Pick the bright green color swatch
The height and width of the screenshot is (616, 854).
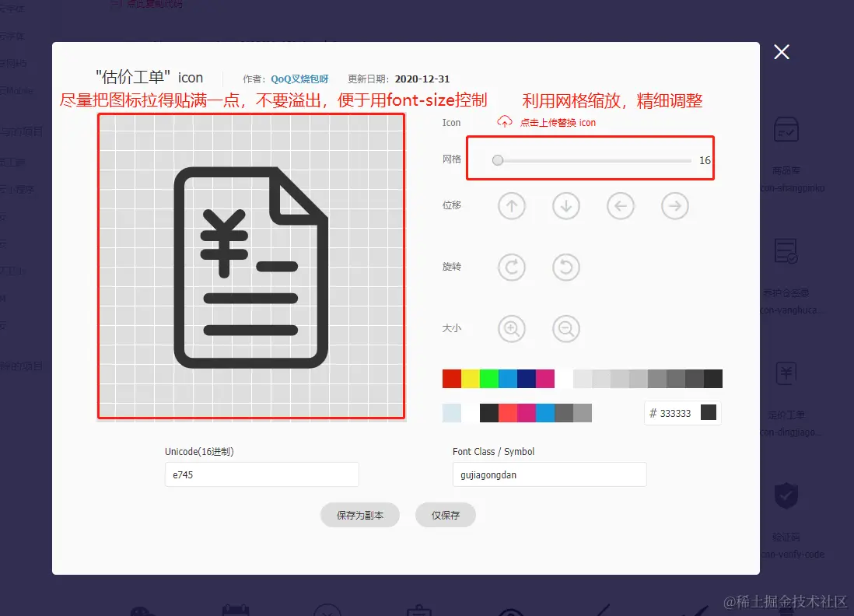tap(489, 379)
